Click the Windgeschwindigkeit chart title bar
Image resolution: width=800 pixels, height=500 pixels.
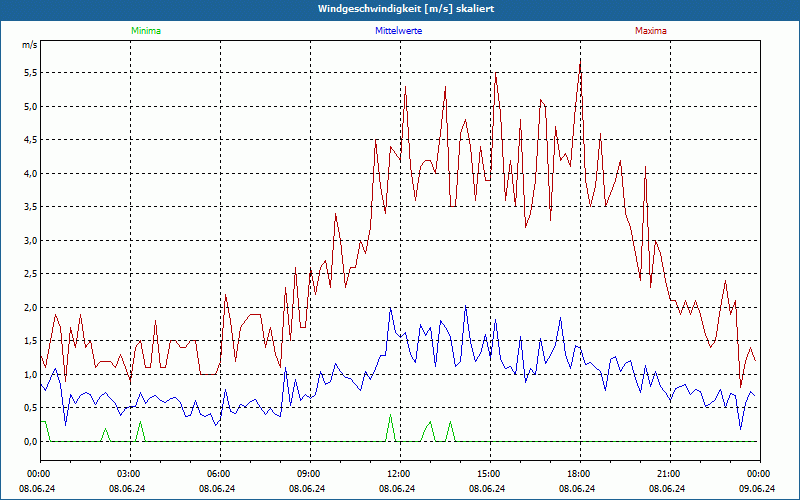click(400, 9)
